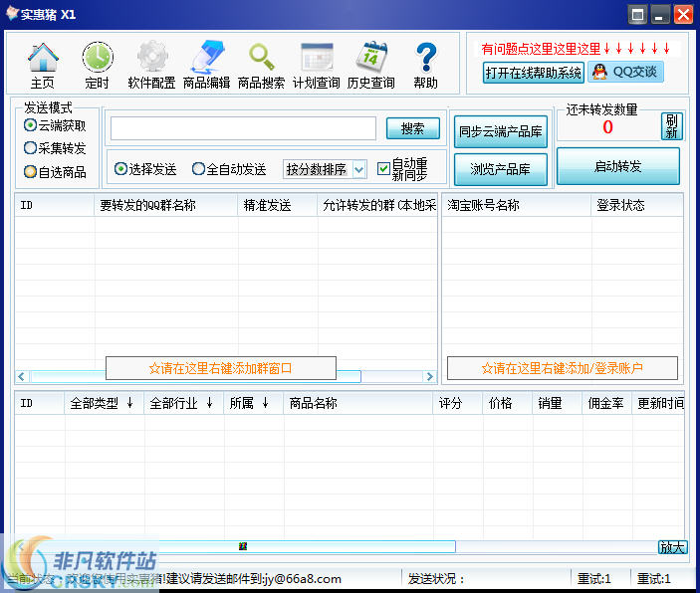Open 软件配置 gear settings icon

(x=151, y=65)
